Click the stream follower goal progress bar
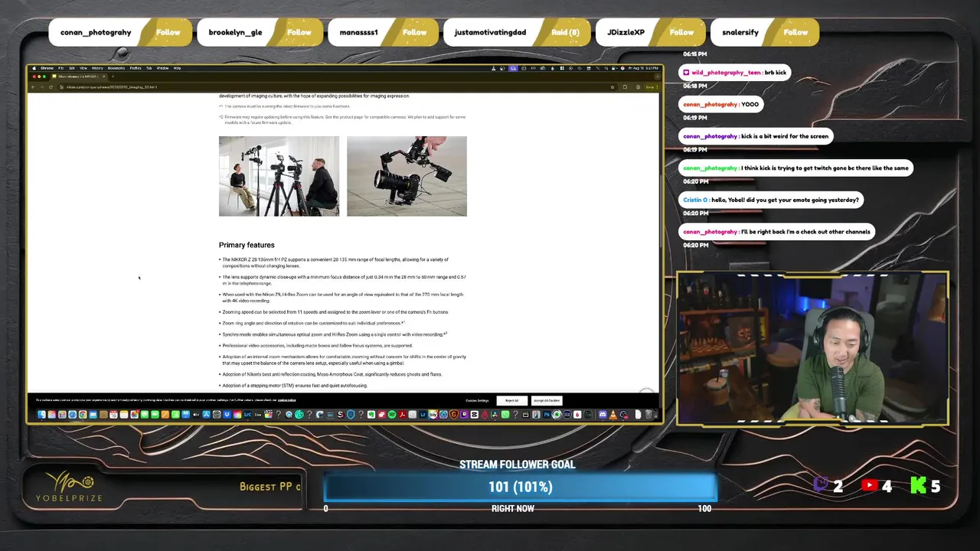The image size is (980, 551). tap(520, 487)
